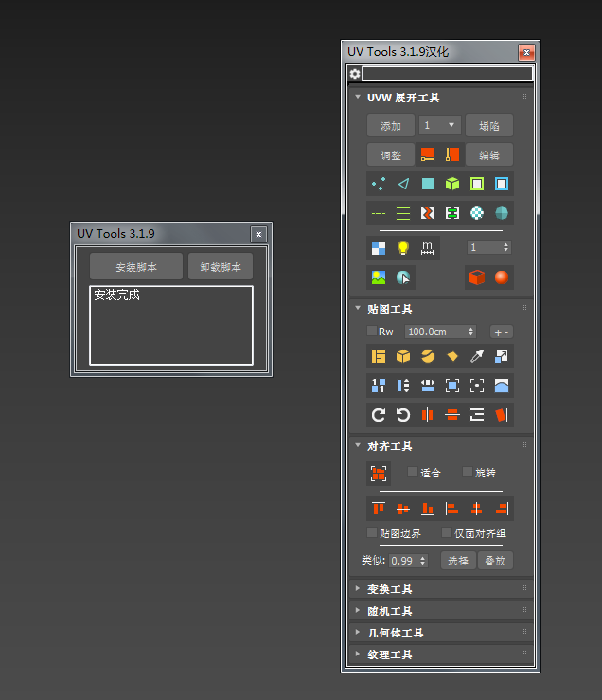602x700 pixels.
Task: Collapse the 贴图工具 section
Action: click(389, 309)
